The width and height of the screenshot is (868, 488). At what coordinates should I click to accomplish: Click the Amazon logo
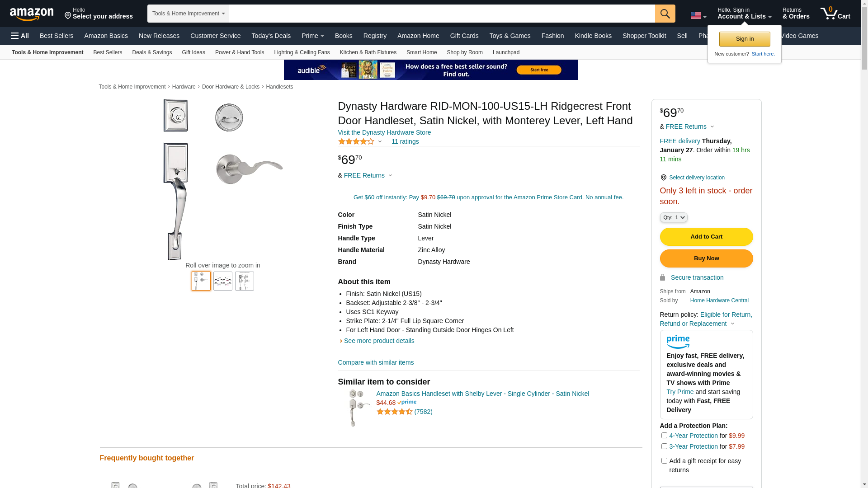click(32, 14)
